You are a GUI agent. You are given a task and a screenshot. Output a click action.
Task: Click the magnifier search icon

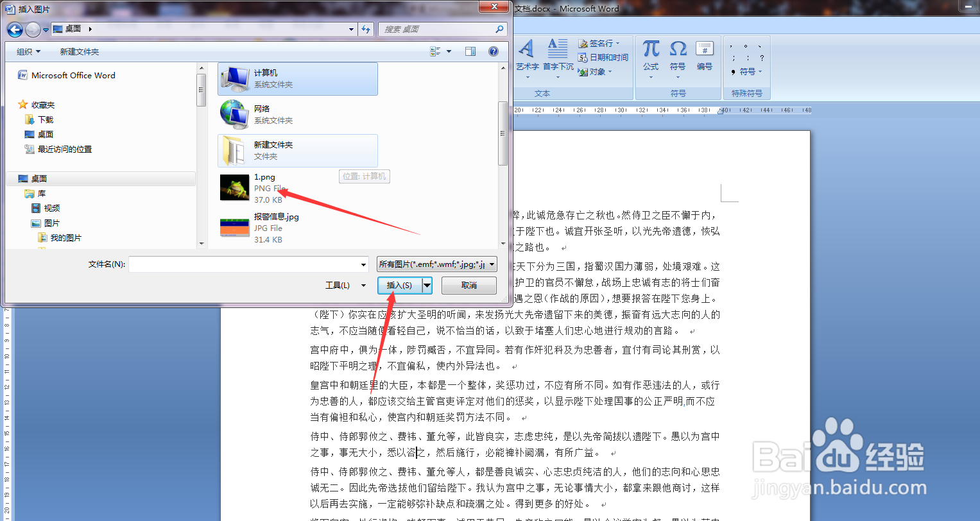[500, 29]
